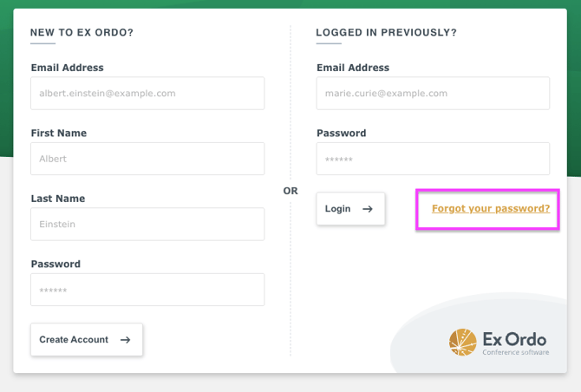Click the arrow icon in the Login button

pyautogui.click(x=368, y=209)
